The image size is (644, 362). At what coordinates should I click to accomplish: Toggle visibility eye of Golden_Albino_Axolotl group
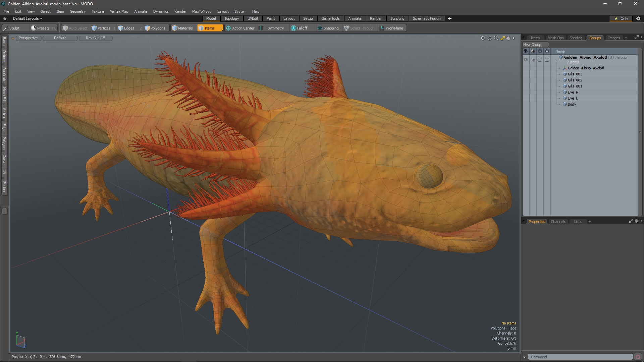point(526,60)
